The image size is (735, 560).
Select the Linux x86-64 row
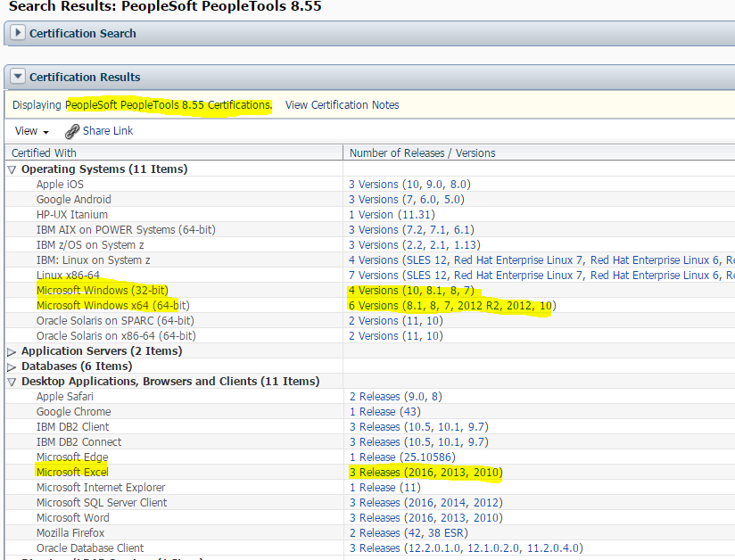point(68,276)
